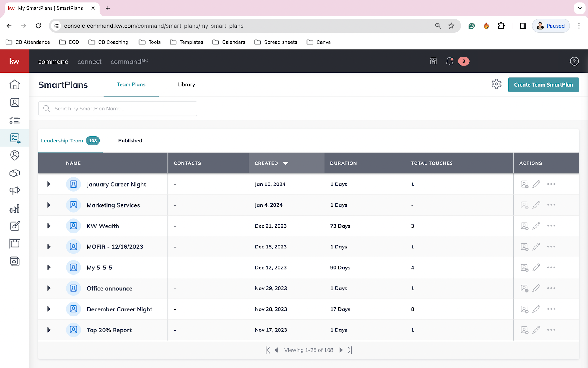Select the Leadership Team tab
The width and height of the screenshot is (588, 368).
click(70, 141)
